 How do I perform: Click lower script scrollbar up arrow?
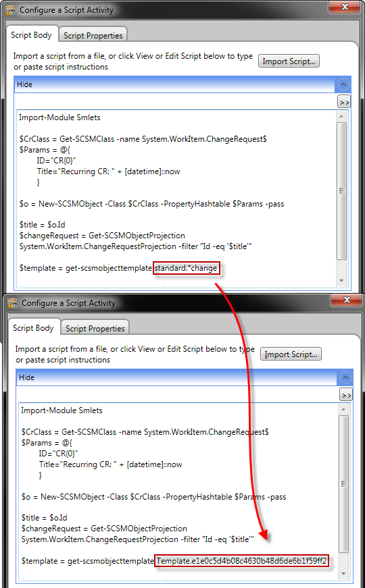pos(343,408)
